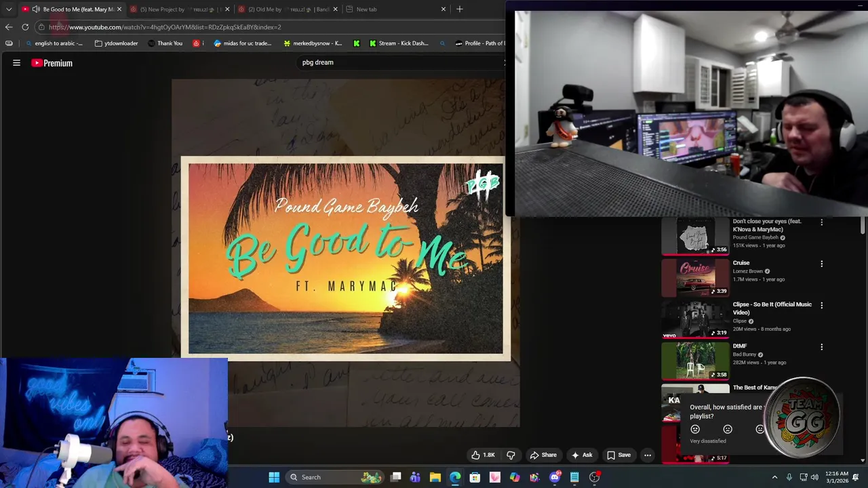Open the tab search chevron
Screen dimensions: 868x488
click(x=9, y=9)
